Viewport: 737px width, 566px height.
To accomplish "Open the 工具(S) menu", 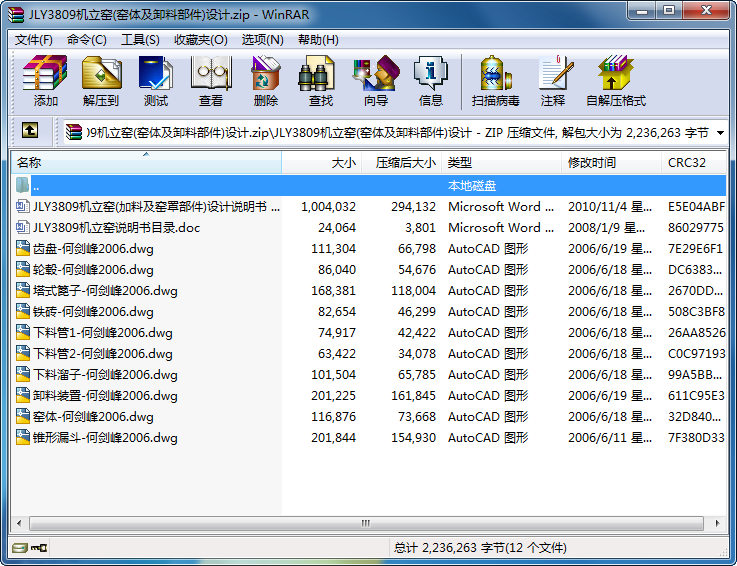I will click(140, 39).
